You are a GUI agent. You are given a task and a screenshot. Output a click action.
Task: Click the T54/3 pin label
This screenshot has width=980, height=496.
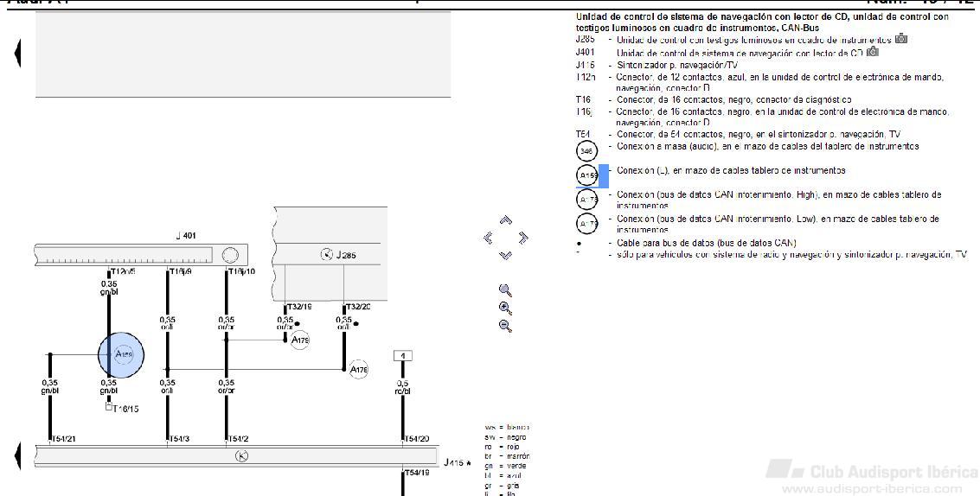pos(180,439)
